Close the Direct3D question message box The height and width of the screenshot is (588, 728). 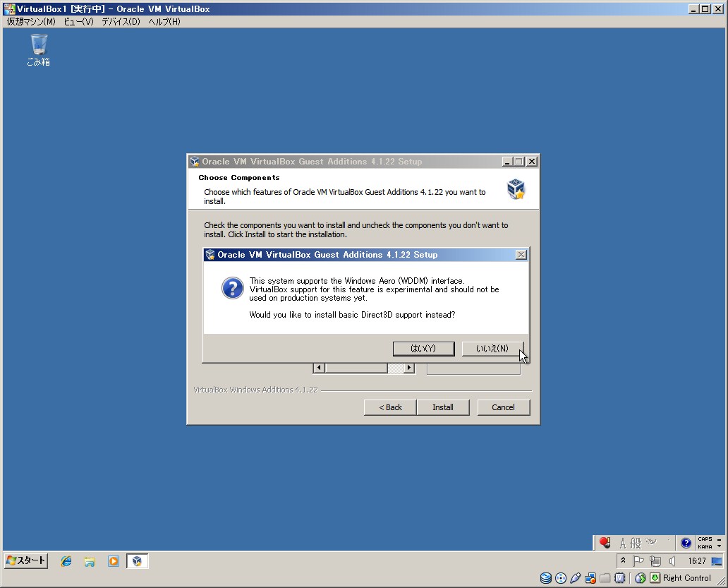[521, 255]
